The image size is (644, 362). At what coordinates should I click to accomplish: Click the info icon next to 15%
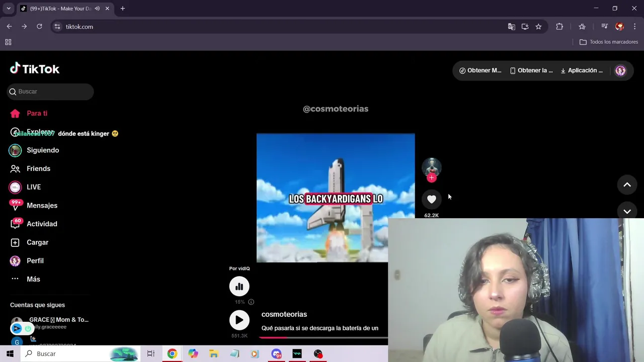(251, 302)
